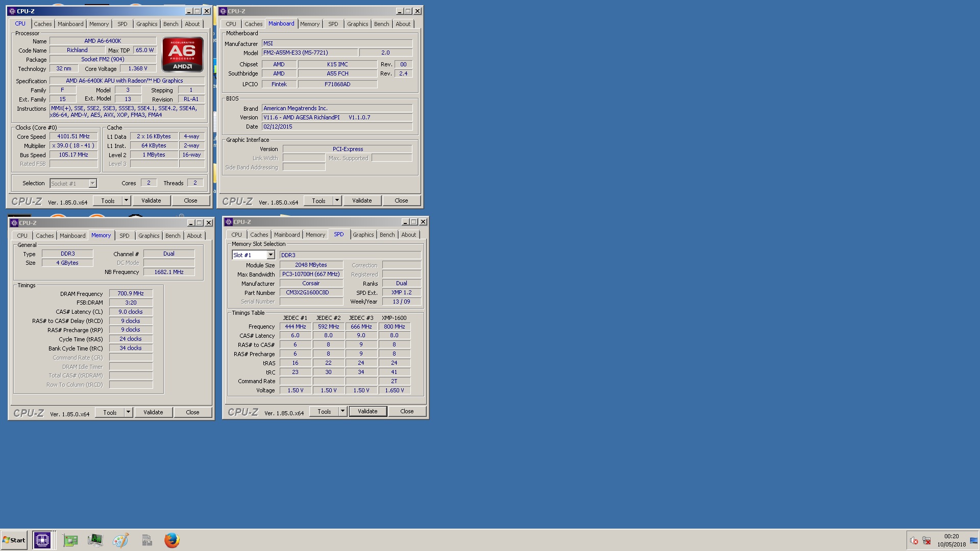Click the muted volume tray icon
This screenshot has width=980, height=551.
click(x=914, y=541)
